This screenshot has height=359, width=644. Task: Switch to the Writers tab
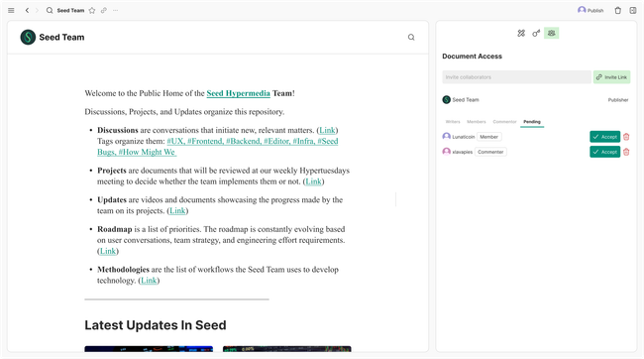click(x=453, y=122)
